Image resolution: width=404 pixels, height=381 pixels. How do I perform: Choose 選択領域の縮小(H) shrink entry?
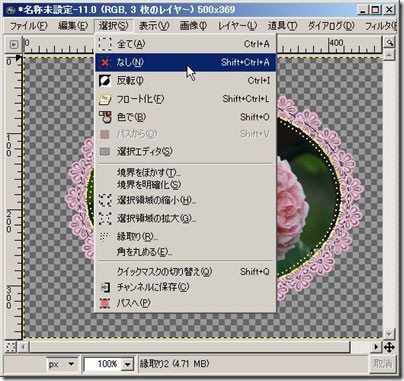[186, 200]
